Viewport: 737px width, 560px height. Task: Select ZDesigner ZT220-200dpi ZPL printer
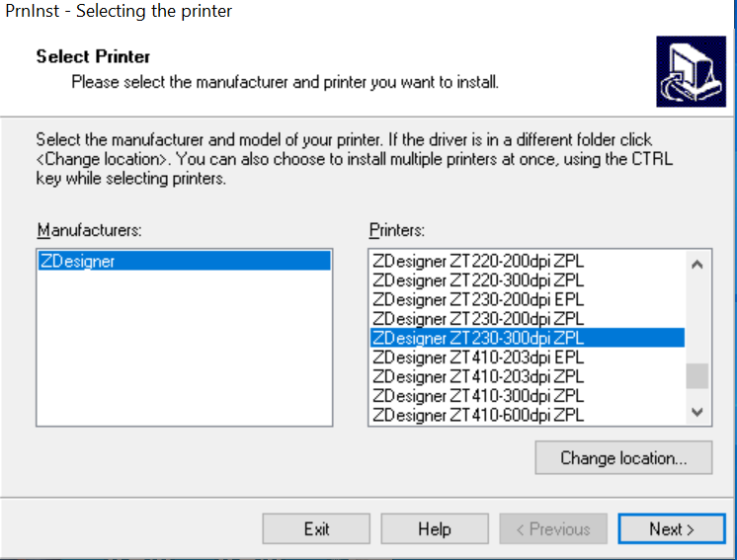tap(478, 262)
